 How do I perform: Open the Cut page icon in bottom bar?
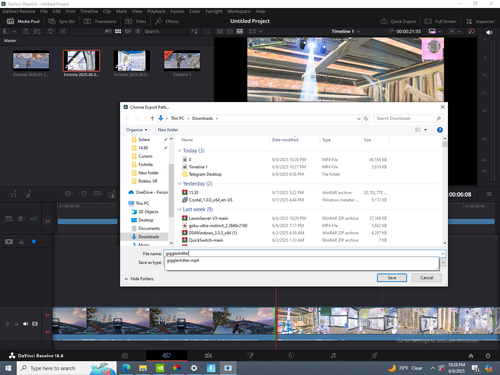point(166,355)
